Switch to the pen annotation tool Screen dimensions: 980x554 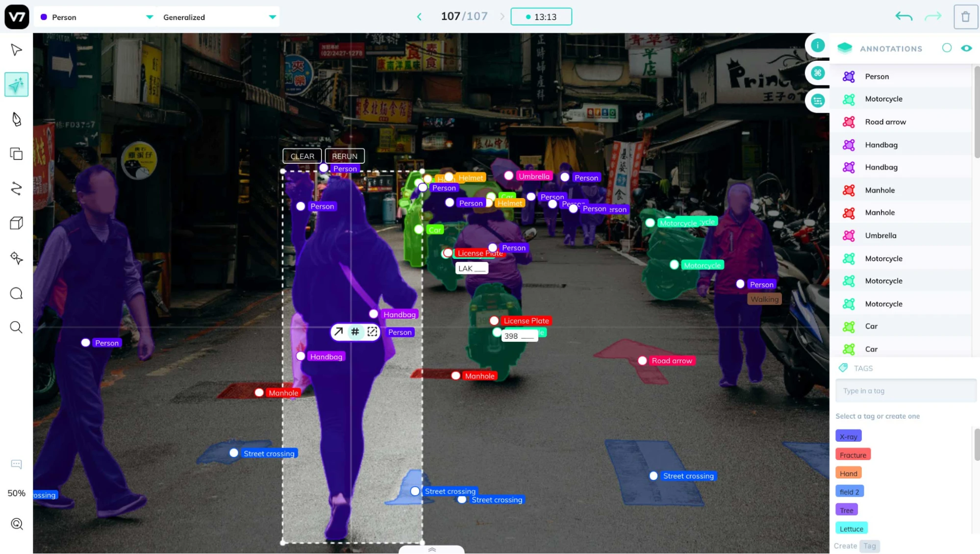(16, 119)
